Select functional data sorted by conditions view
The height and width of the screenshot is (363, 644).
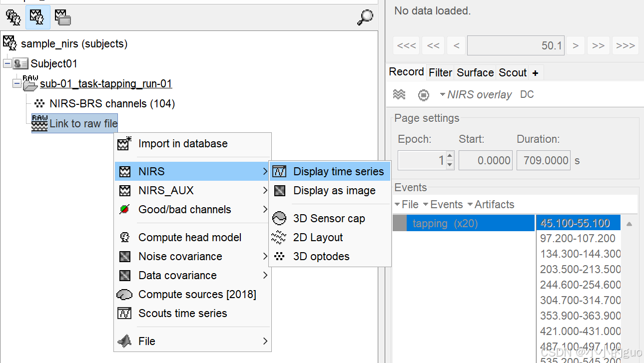62,17
